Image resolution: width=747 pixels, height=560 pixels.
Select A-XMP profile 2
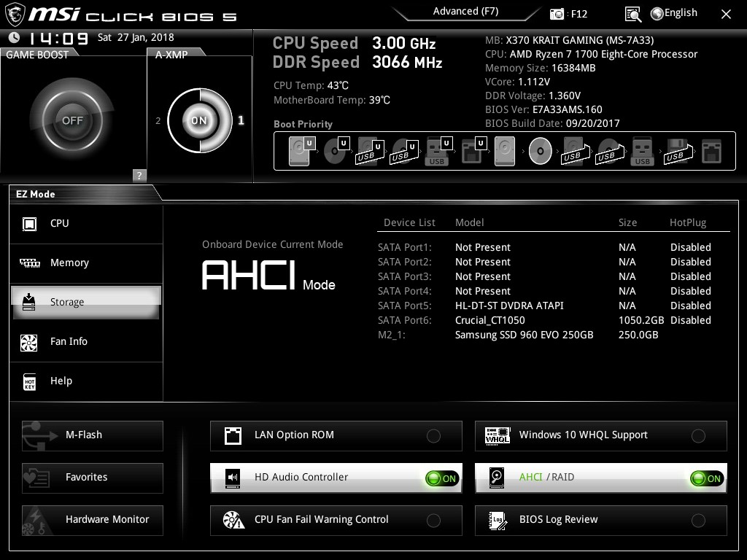click(158, 121)
